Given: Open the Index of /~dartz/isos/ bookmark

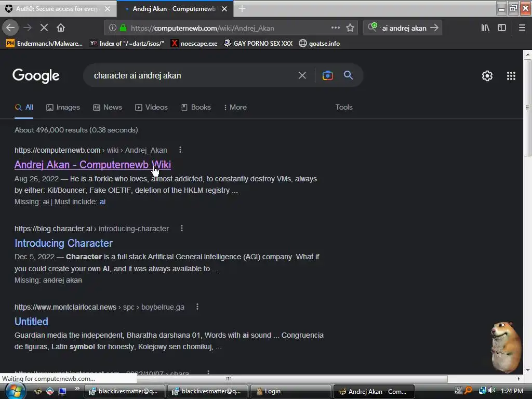Looking at the screenshot, I should 127,44.
